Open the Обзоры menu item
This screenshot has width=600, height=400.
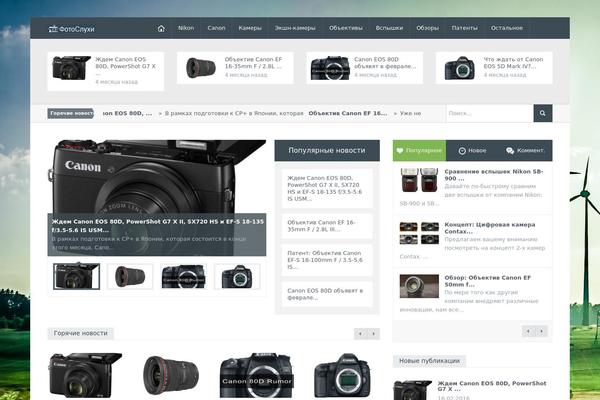point(427,28)
